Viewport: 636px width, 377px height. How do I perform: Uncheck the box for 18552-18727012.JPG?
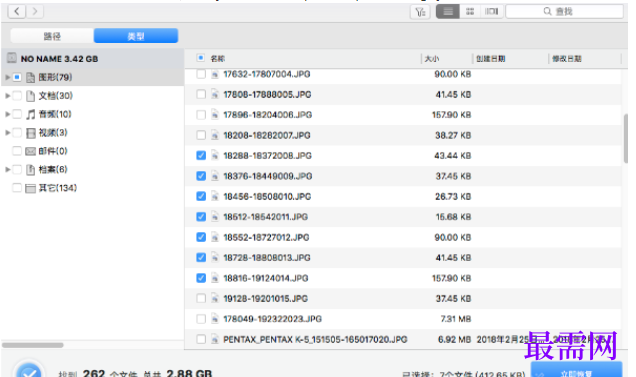click(x=201, y=237)
